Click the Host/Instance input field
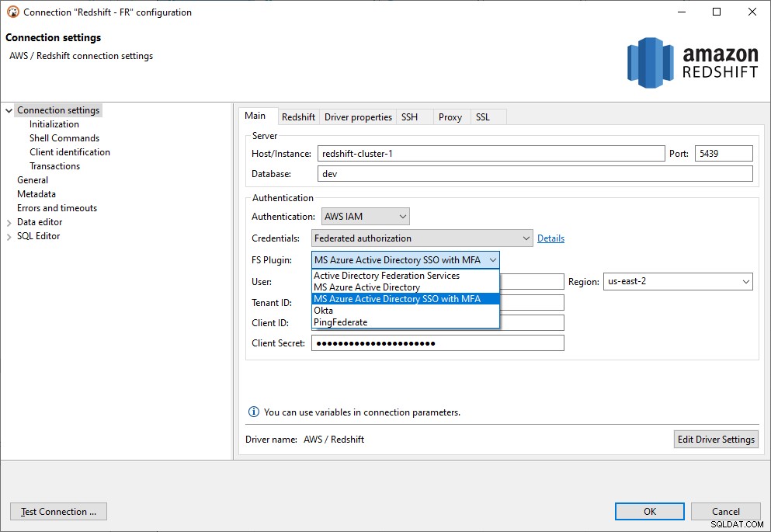Viewport: 771px width, 532px height. pos(491,154)
